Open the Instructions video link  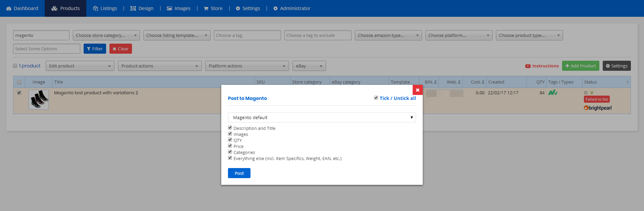tap(542, 66)
